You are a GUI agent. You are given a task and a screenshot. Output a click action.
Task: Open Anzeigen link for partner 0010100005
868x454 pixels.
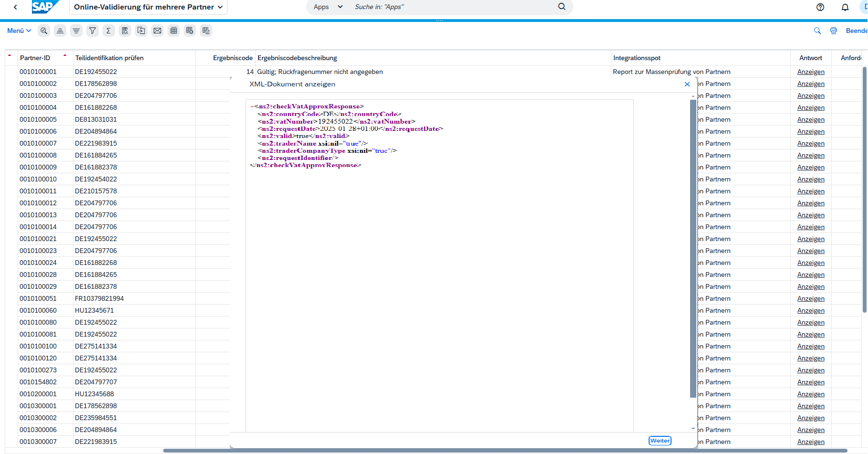(x=811, y=119)
